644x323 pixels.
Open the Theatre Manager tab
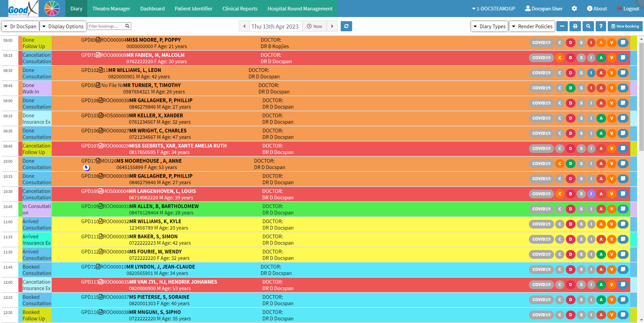(x=111, y=9)
